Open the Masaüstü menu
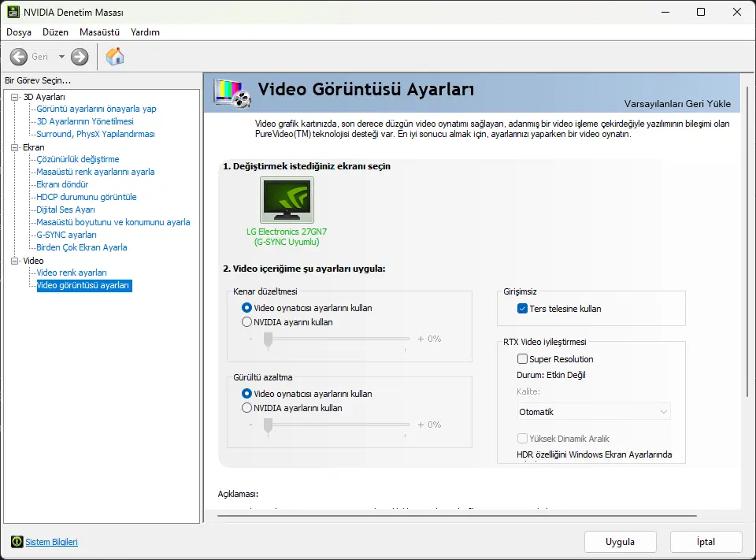Viewport: 756px width, 560px height. 99,32
